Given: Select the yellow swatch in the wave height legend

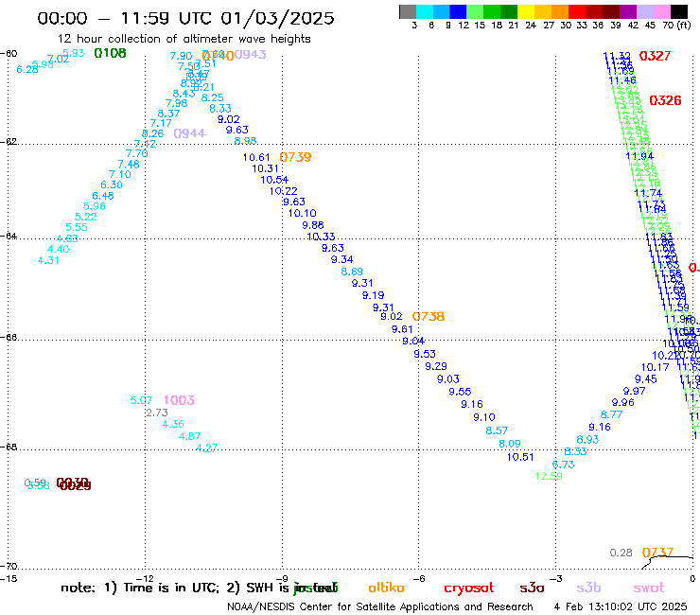Looking at the screenshot, I should [526, 11].
